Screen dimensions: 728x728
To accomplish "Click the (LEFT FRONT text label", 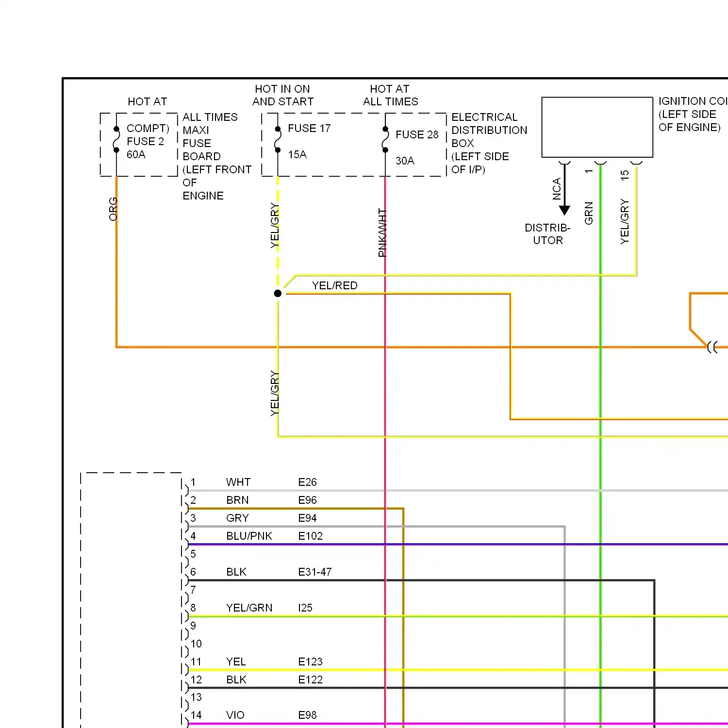I will [217, 169].
